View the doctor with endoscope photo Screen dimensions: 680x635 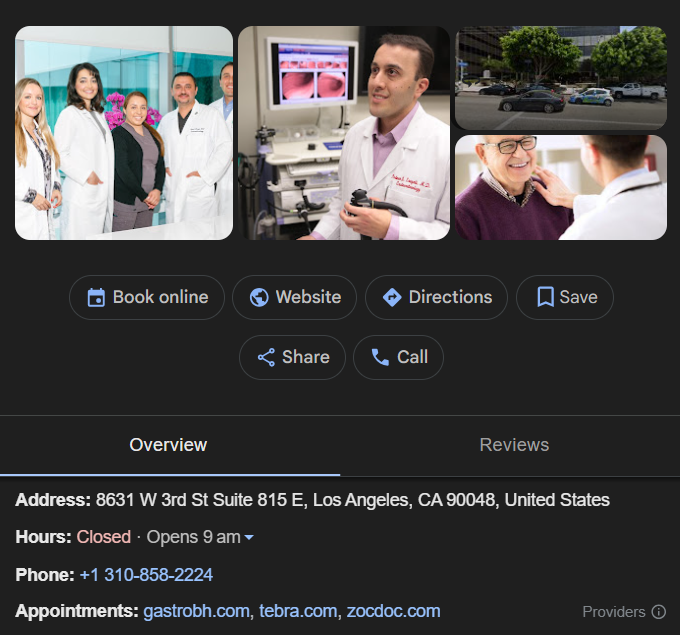coord(343,133)
